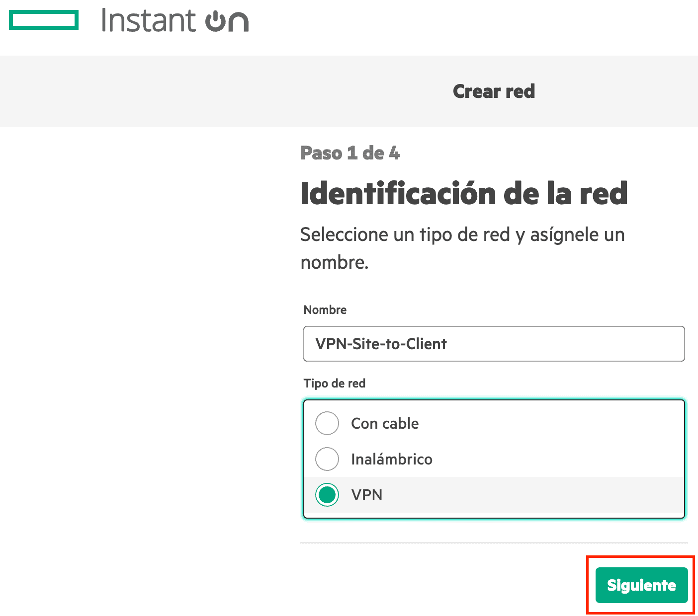The image size is (698, 616).
Task: Click the Identificación de la red heading
Action: click(x=464, y=193)
